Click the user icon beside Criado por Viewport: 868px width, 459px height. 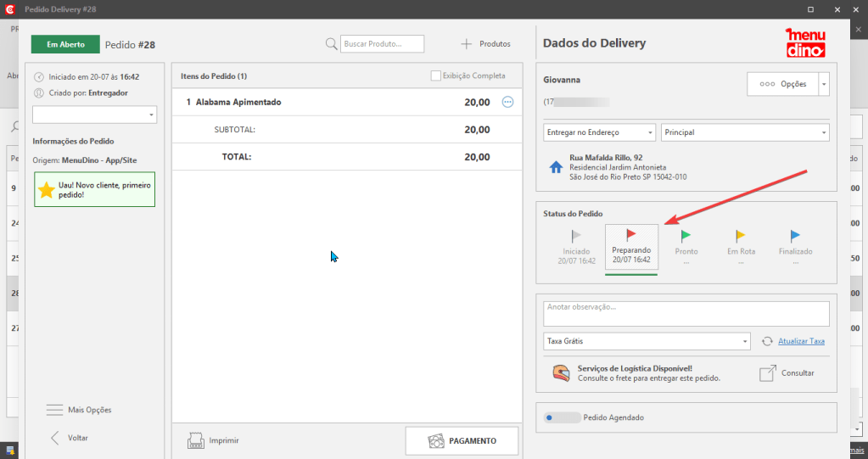coord(39,93)
